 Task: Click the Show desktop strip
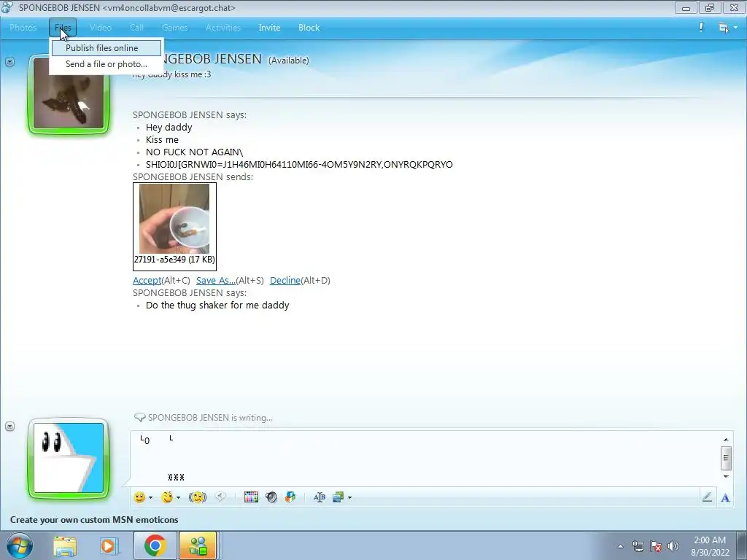pos(743,545)
